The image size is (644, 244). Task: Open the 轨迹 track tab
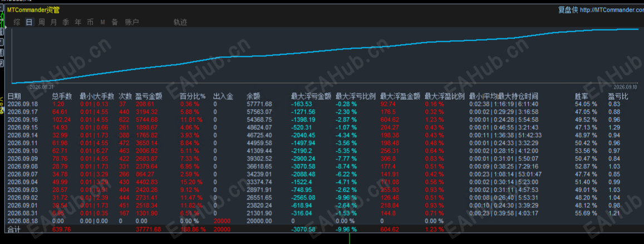(x=180, y=22)
